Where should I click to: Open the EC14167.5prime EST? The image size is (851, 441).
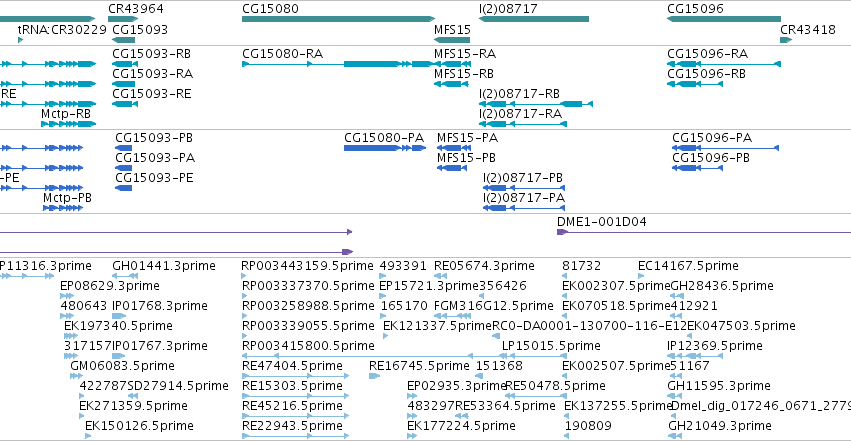pos(688,266)
